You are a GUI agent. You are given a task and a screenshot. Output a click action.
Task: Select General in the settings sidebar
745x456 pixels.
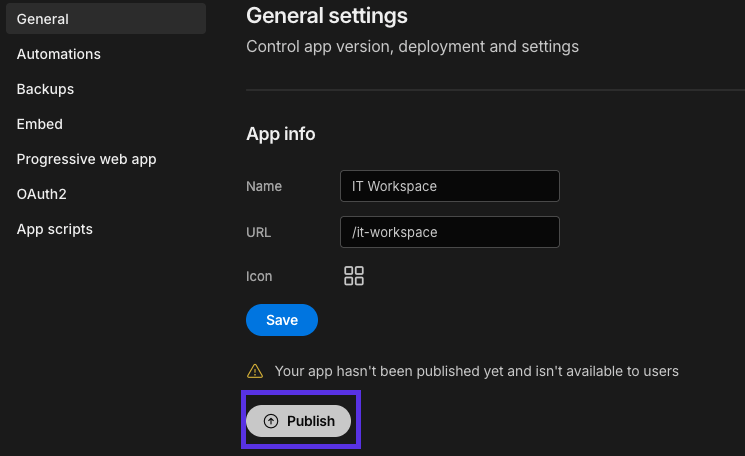click(x=106, y=19)
